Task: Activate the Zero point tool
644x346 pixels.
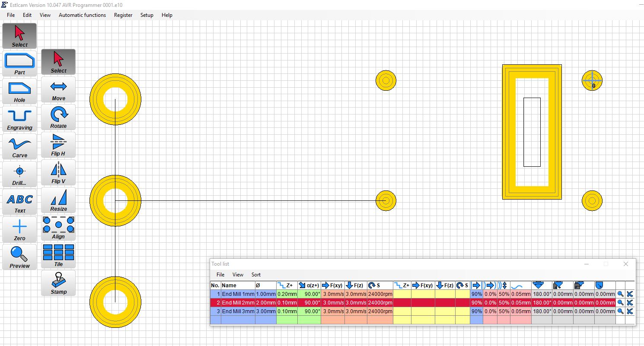Action: [19, 229]
